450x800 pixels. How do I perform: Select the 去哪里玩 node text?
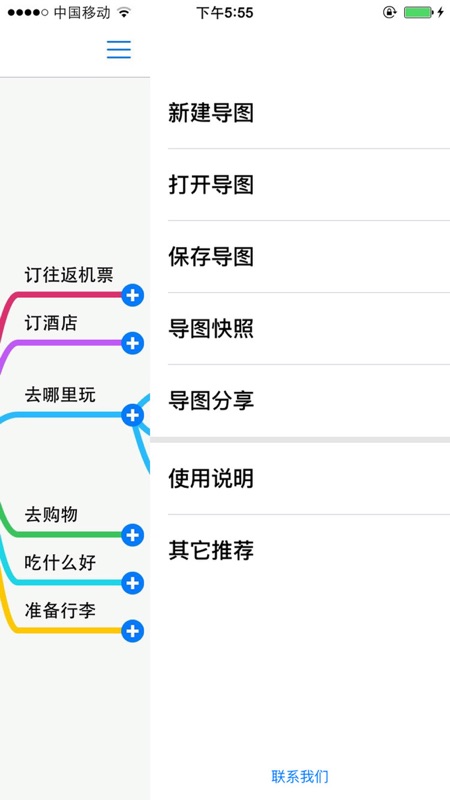click(60, 395)
